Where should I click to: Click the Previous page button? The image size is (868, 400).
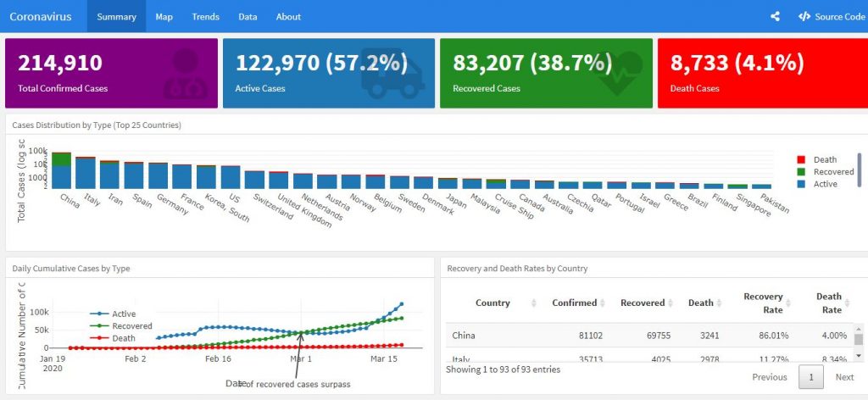click(770, 377)
